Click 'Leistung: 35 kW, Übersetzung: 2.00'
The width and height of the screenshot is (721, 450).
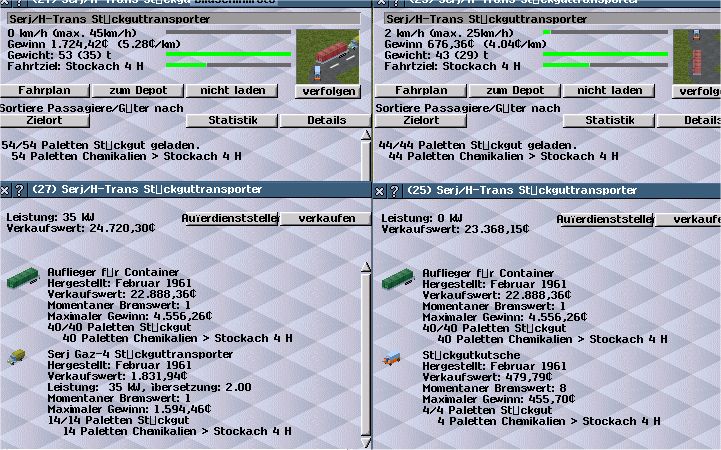click(149, 387)
